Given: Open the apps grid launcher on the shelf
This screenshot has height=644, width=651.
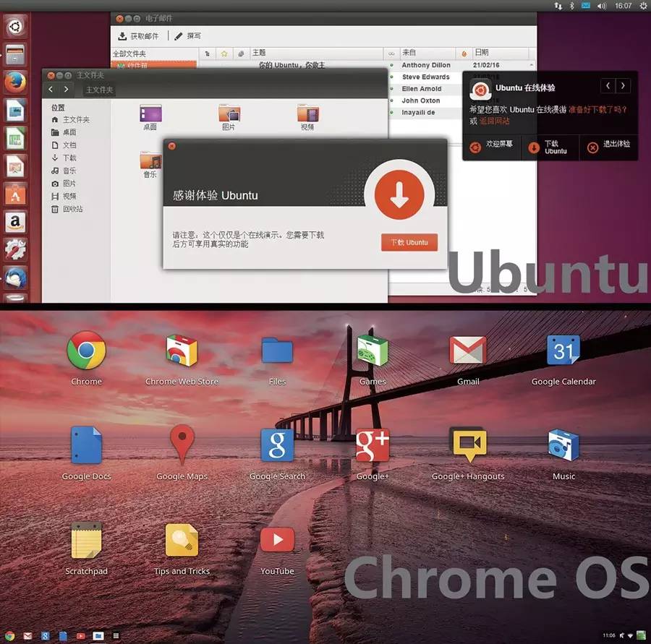Looking at the screenshot, I should [116, 636].
